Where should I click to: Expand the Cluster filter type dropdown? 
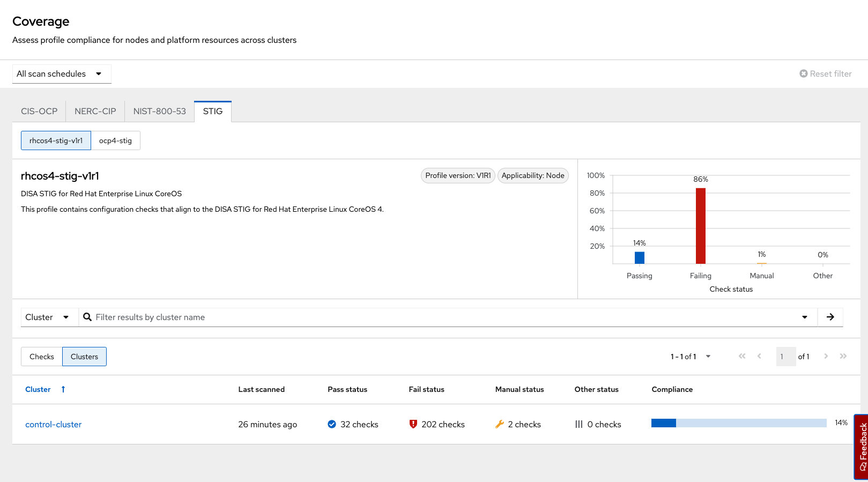pos(47,317)
